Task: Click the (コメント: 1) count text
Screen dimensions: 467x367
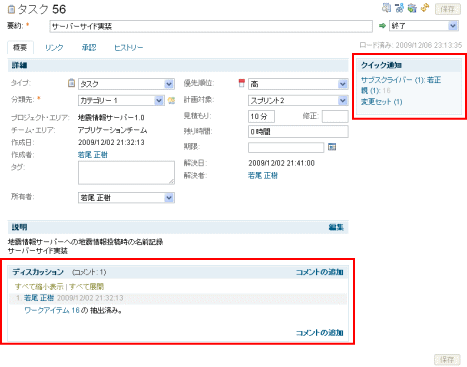Action: [x=89, y=272]
